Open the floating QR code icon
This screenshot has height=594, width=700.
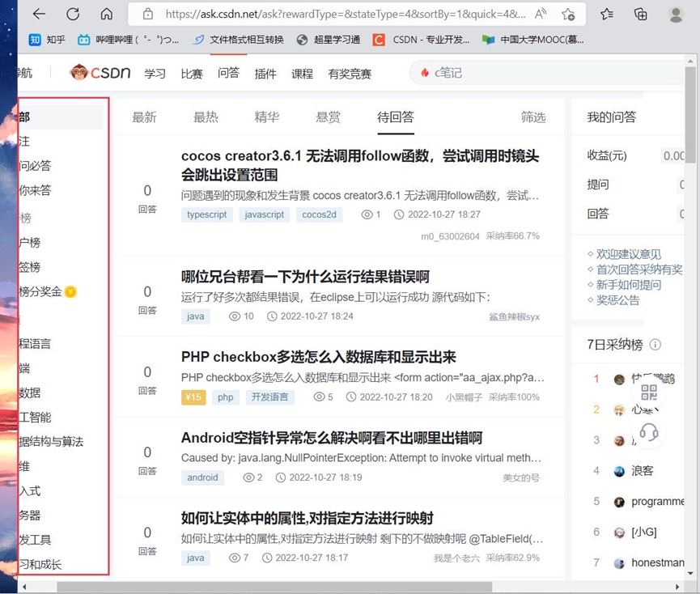tap(649, 392)
